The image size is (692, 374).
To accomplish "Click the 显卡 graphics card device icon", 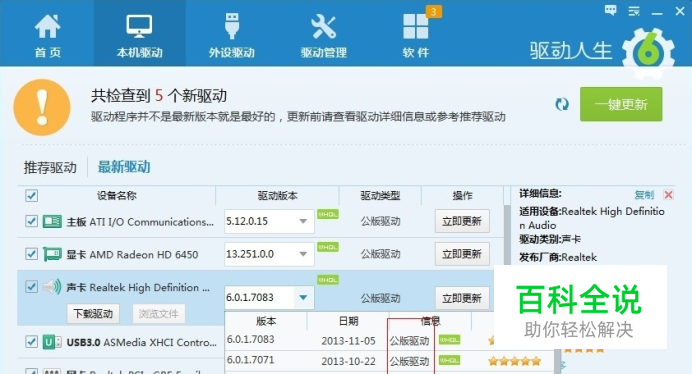I will coord(52,254).
